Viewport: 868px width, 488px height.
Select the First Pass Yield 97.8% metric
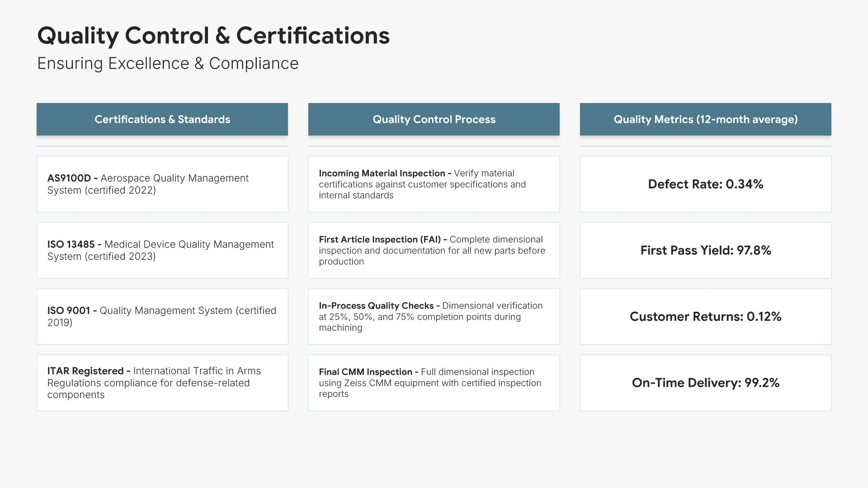tap(705, 250)
